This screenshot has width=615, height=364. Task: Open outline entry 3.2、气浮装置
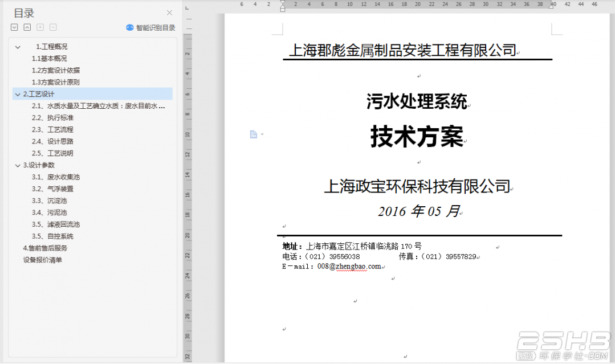[52, 189]
